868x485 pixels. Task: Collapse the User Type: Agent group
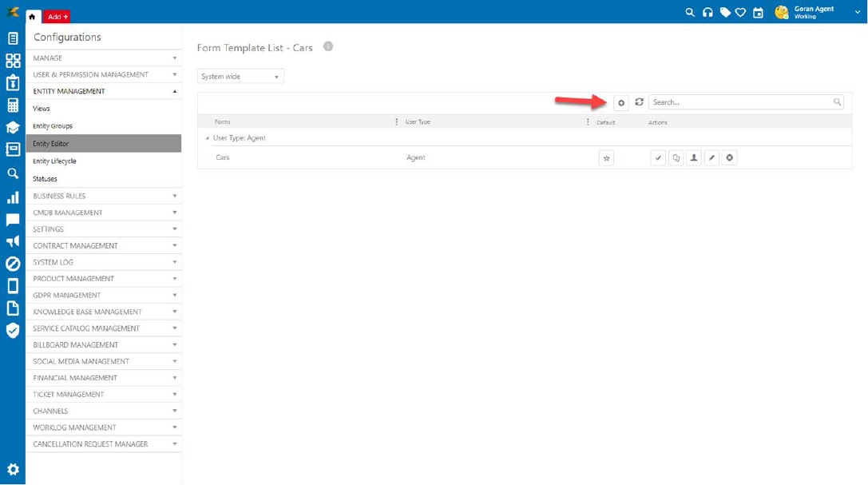point(208,138)
